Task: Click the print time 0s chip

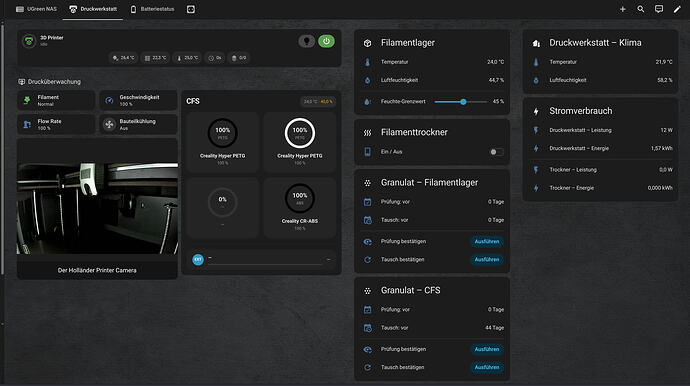Action: click(x=215, y=58)
